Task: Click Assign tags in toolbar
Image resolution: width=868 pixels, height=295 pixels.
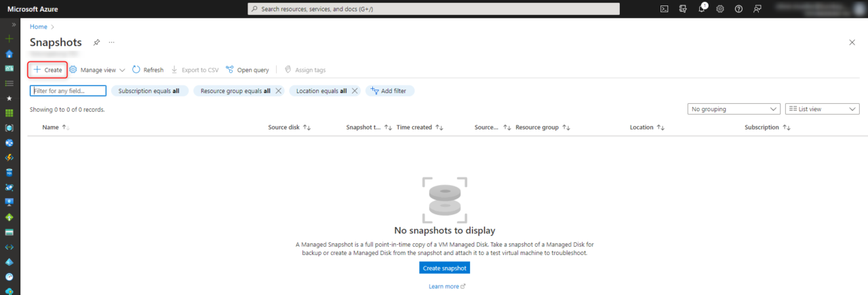Action: (305, 70)
